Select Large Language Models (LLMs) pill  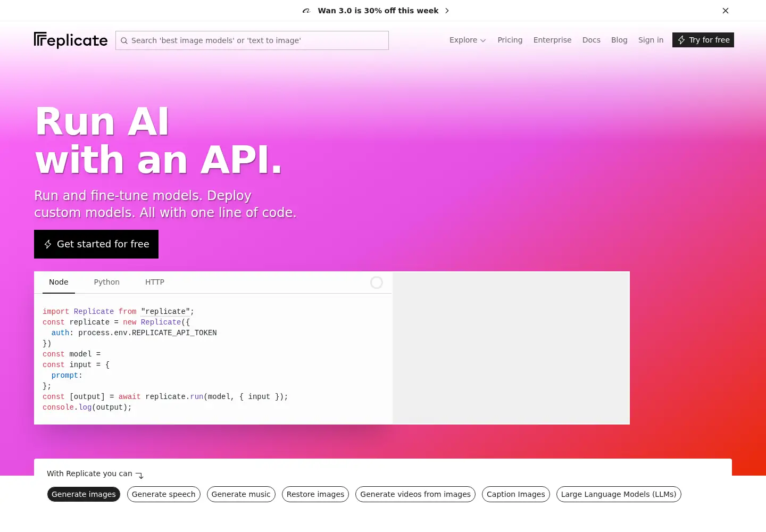pos(619,494)
